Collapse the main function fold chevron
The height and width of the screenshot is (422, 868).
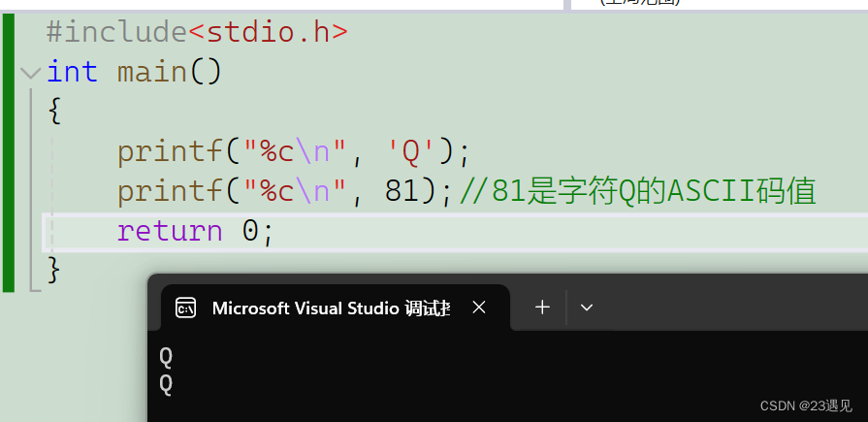tap(30, 73)
